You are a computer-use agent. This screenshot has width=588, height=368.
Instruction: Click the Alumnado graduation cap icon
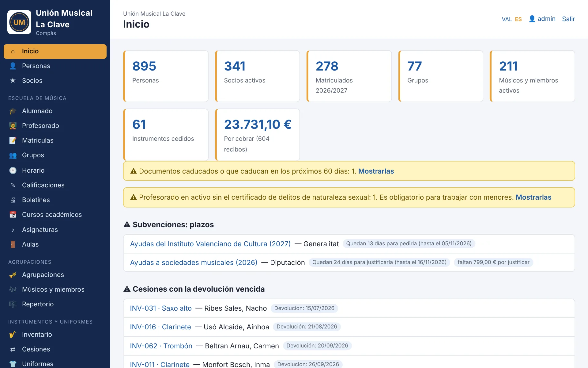click(13, 111)
